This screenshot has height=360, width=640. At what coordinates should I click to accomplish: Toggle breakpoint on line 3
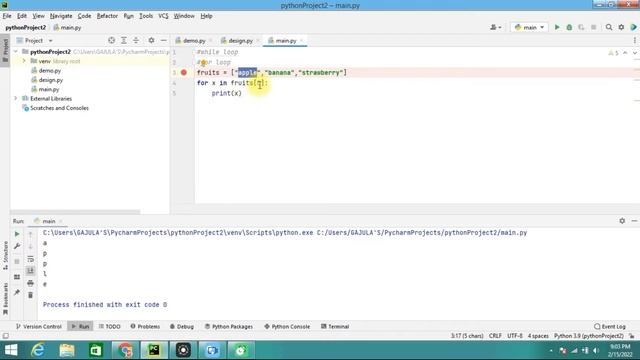tap(184, 72)
